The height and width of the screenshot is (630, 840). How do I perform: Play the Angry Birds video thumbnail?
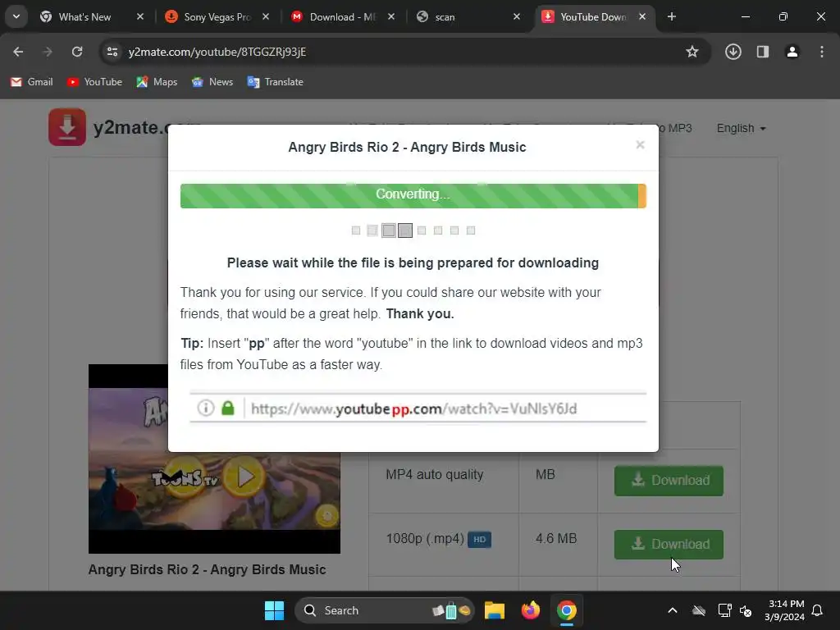244,477
